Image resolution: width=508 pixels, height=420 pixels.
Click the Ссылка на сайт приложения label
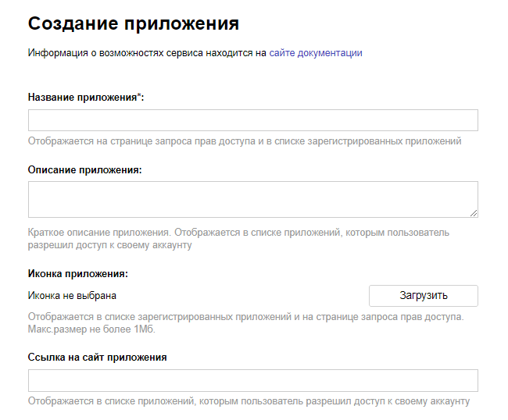point(98,357)
